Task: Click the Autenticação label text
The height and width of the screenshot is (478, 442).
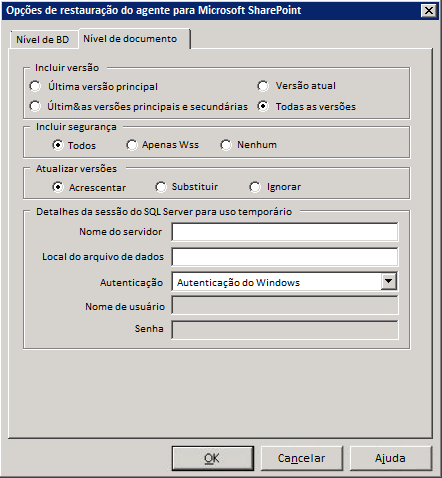Action: (132, 283)
